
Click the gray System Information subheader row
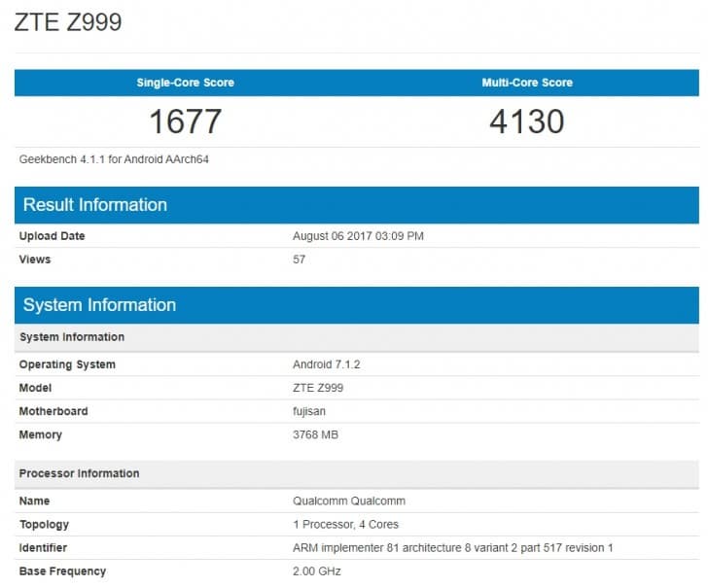point(357,337)
